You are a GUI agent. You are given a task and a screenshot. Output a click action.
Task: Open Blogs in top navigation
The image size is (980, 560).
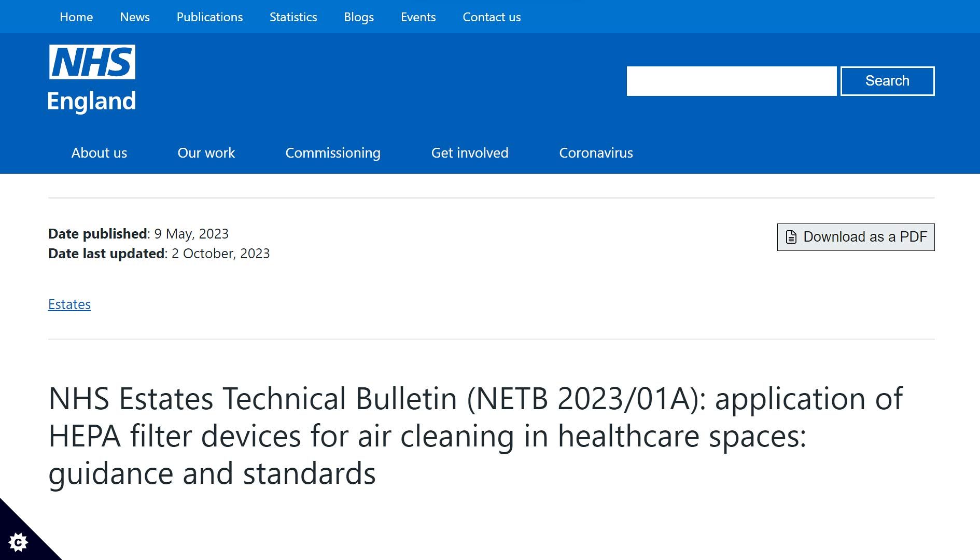click(359, 17)
